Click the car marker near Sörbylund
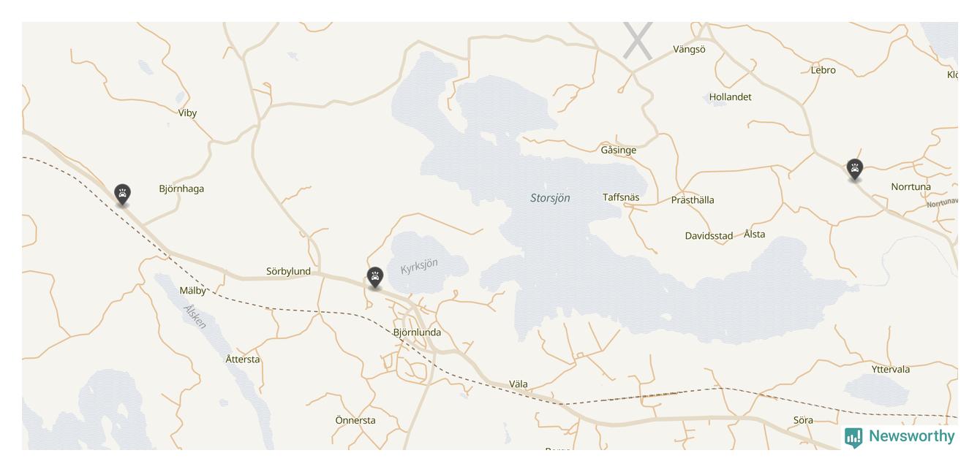 click(375, 278)
